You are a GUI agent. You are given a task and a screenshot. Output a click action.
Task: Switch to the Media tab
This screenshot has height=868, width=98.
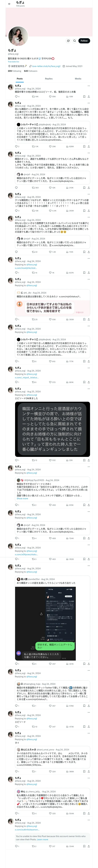[x=78, y=79]
